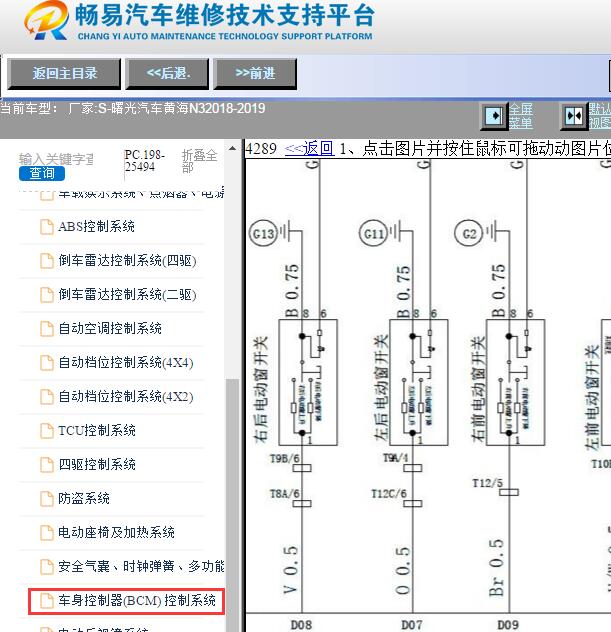
Task: Open the ABS控制系统 item
Action: coord(96,227)
